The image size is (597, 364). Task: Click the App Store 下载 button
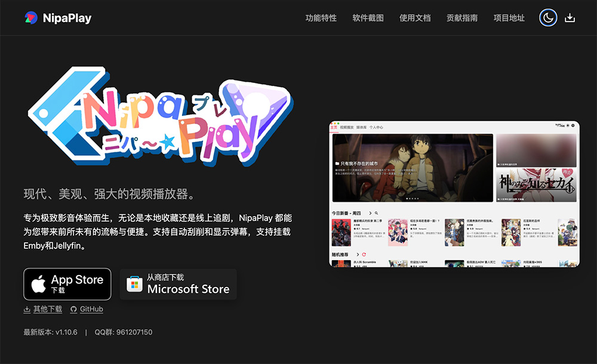click(x=67, y=284)
